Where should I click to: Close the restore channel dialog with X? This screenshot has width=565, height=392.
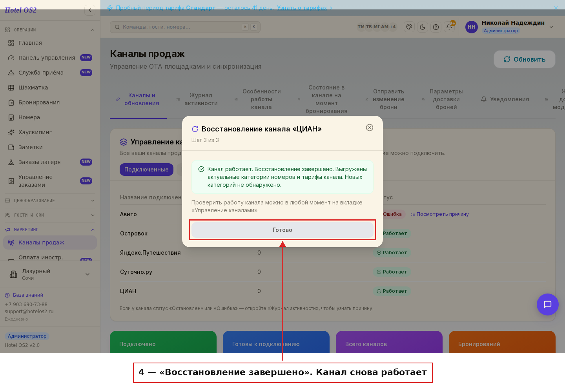tap(370, 128)
